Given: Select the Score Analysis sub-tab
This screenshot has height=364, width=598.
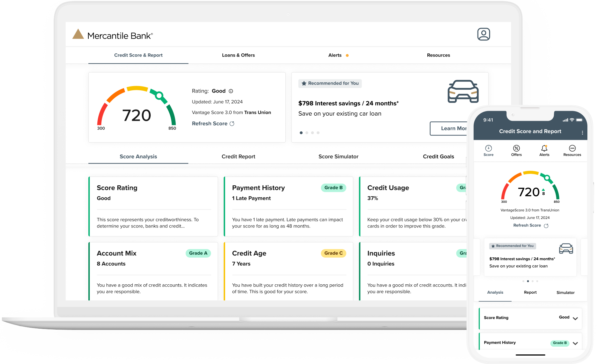Looking at the screenshot, I should (138, 156).
